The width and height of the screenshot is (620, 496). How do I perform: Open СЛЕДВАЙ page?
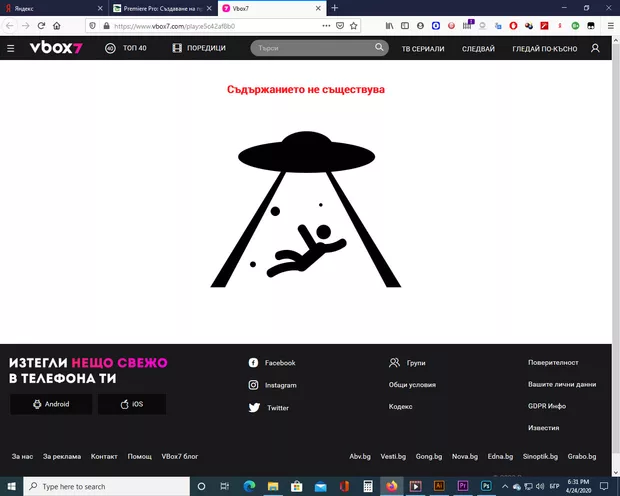[478, 49]
